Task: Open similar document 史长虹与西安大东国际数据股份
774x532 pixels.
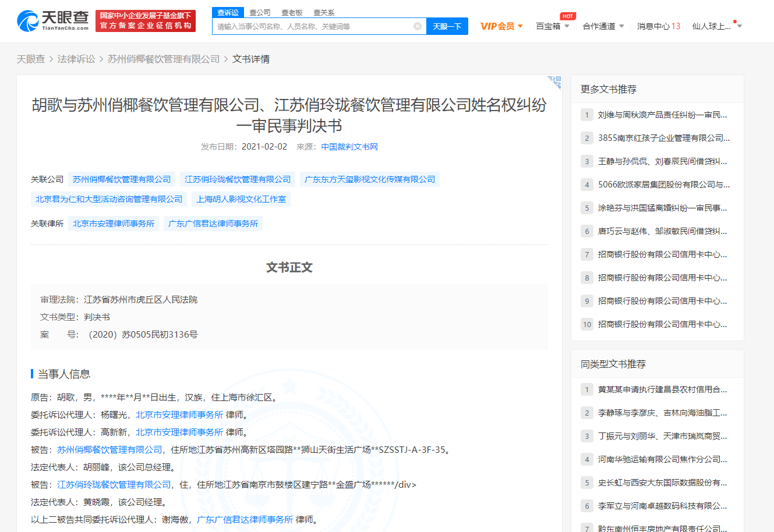Action: (663, 483)
